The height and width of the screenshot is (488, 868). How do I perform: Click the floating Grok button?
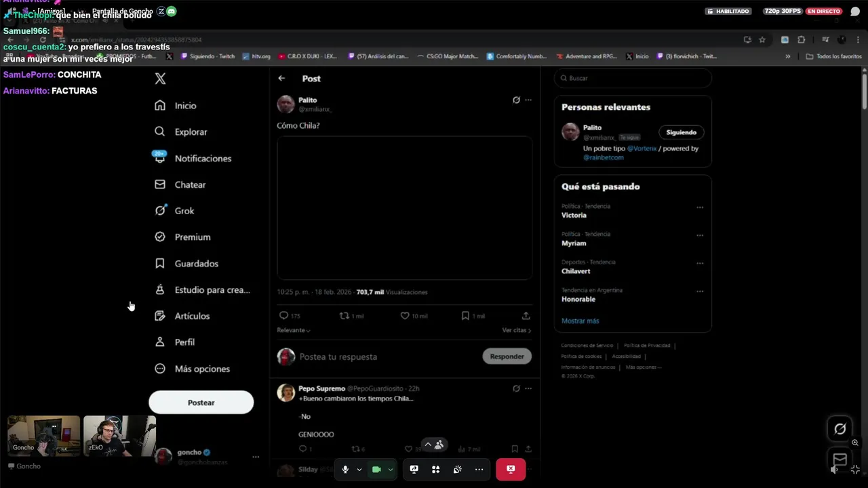pyautogui.click(x=840, y=429)
